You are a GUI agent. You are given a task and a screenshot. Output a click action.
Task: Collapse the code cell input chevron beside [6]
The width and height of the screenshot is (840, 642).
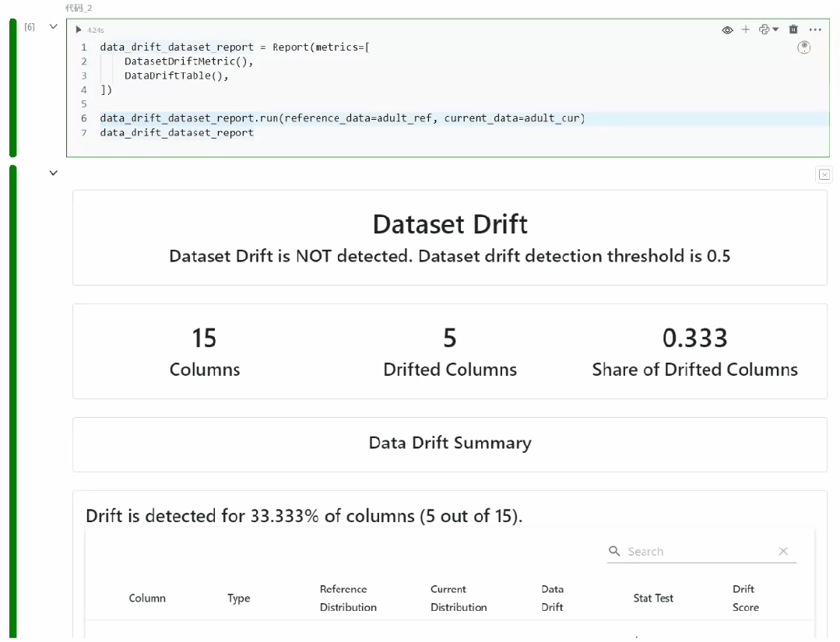53,26
